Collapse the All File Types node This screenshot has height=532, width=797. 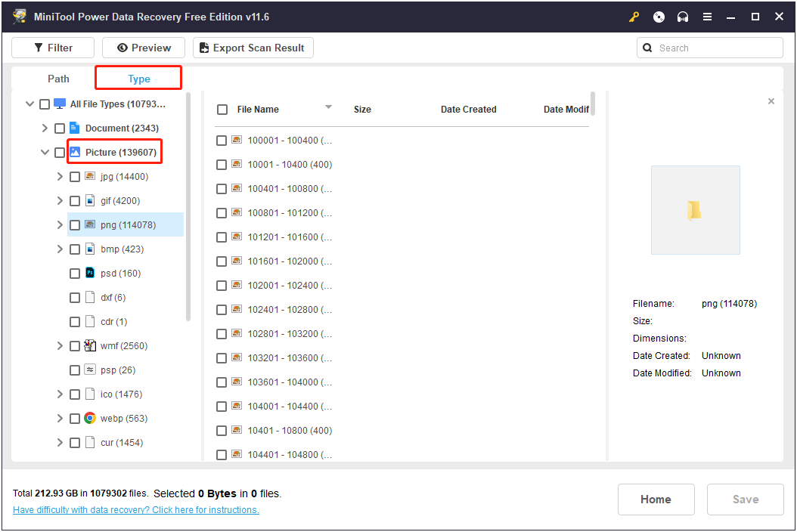pyautogui.click(x=29, y=104)
